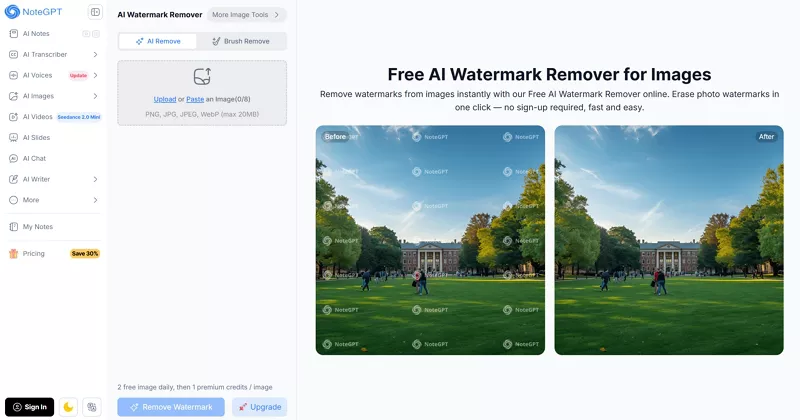Expand the AI Images submenu arrow
Image resolution: width=800 pixels, height=420 pixels.
95,96
